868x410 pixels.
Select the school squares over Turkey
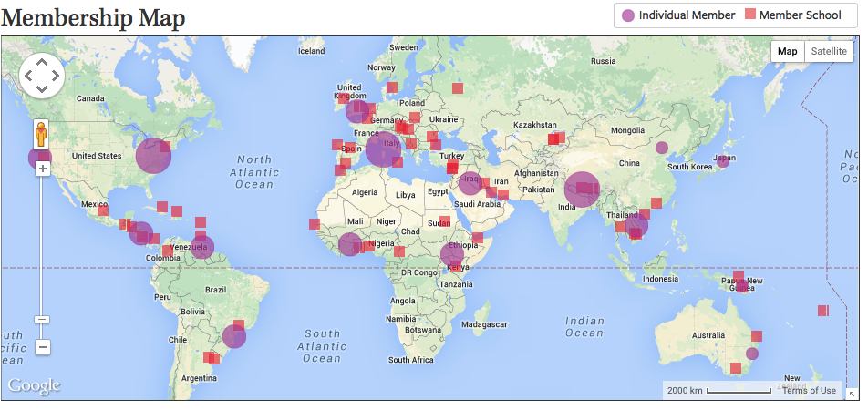(453, 166)
